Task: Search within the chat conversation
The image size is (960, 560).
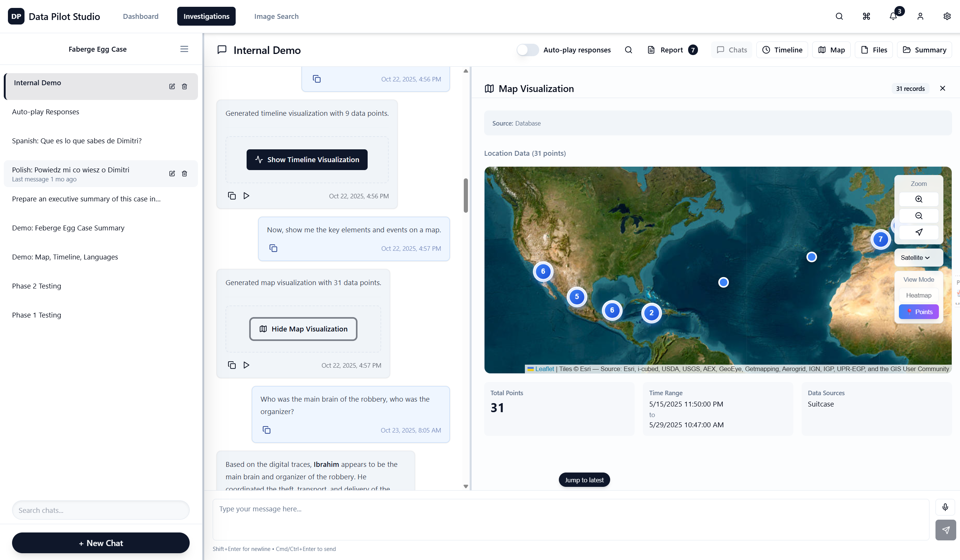Action: (629, 50)
